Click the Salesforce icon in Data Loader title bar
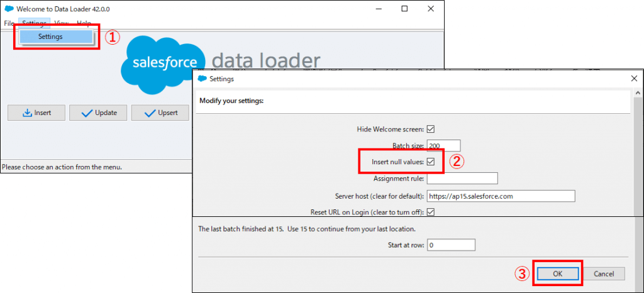Screen dimensions: 644x293 click(9, 9)
